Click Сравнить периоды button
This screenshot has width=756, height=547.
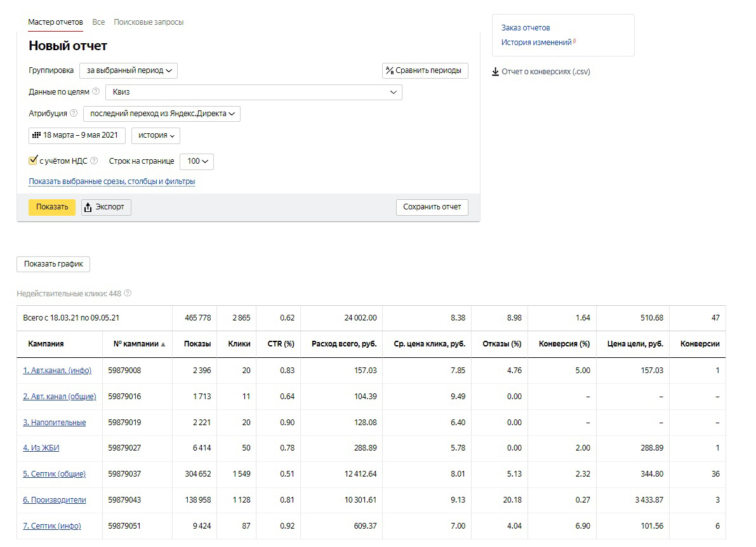425,71
